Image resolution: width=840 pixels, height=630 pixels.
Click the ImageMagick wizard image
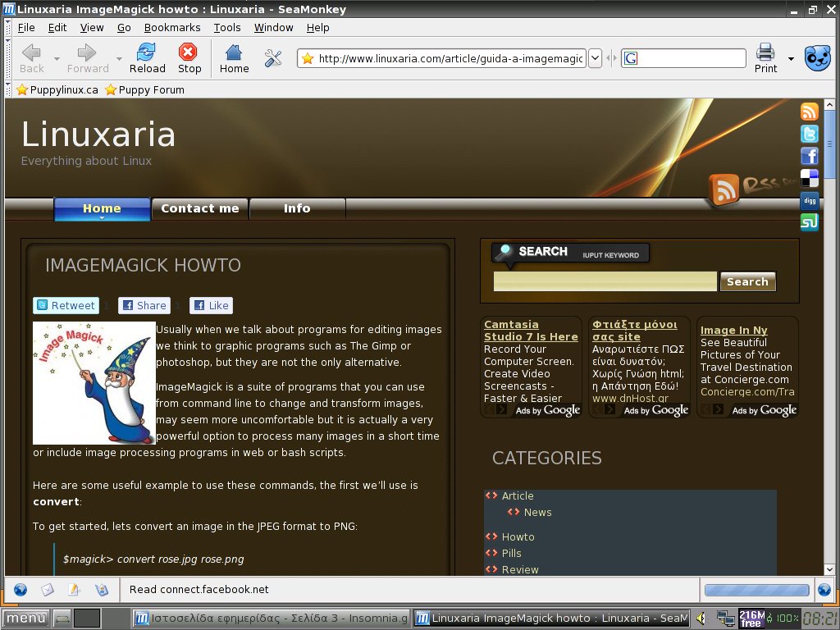click(94, 383)
